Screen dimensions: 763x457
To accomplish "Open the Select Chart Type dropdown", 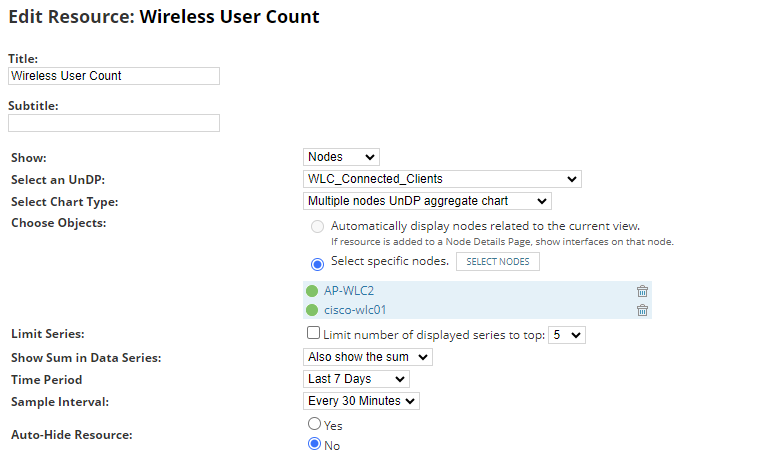I will (x=427, y=201).
